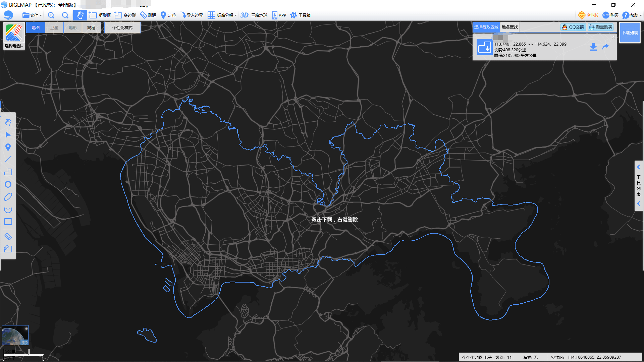The image size is (644, 362).
Task: Click the 海拔: 无 altitude text
Action: [x=530, y=357]
